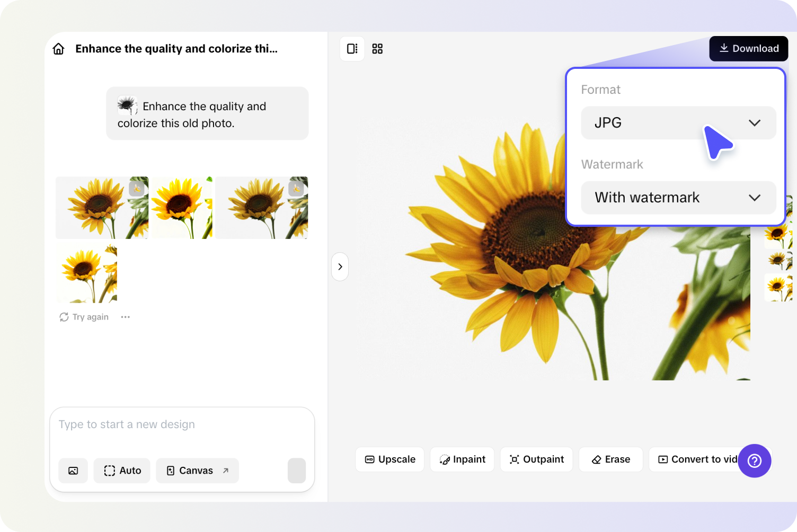Screen dimensions: 797x532
Task: Switch to grid view layout
Action: [377, 49]
